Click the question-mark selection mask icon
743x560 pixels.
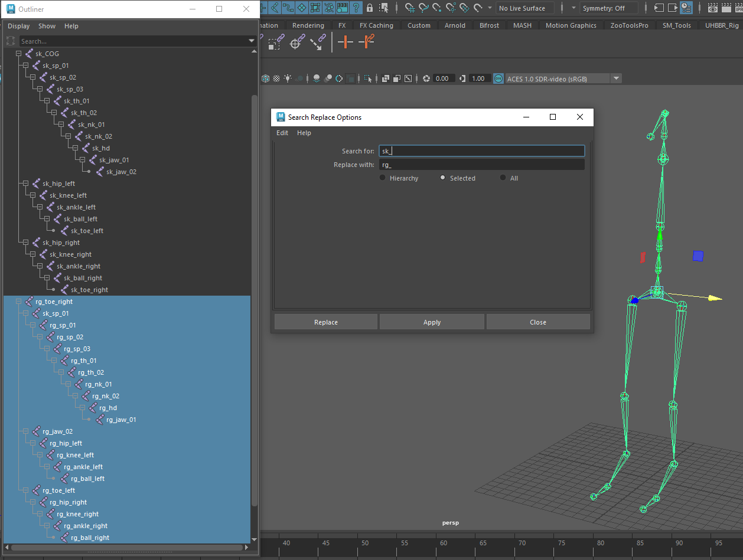[356, 8]
